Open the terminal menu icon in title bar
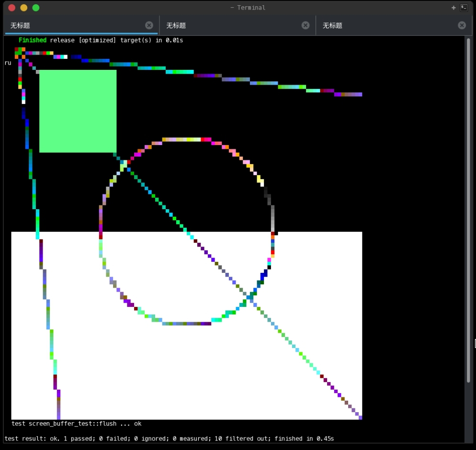The image size is (476, 450). pyautogui.click(x=464, y=8)
